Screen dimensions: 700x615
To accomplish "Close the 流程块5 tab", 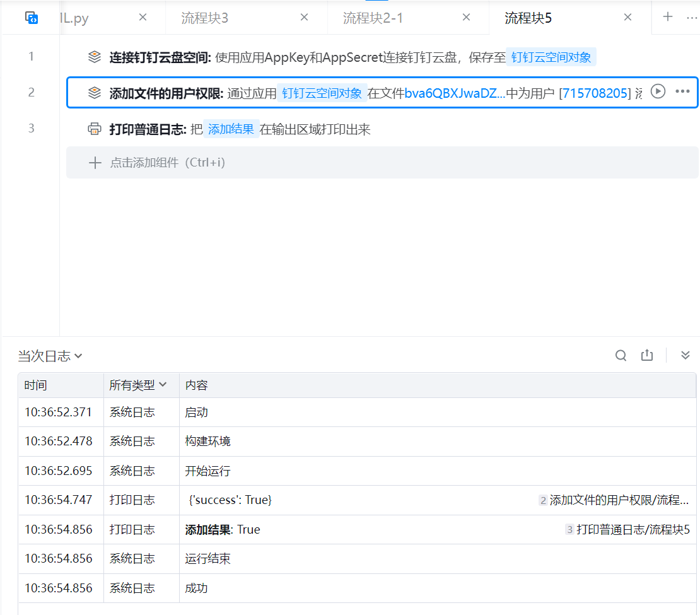I will point(627,18).
